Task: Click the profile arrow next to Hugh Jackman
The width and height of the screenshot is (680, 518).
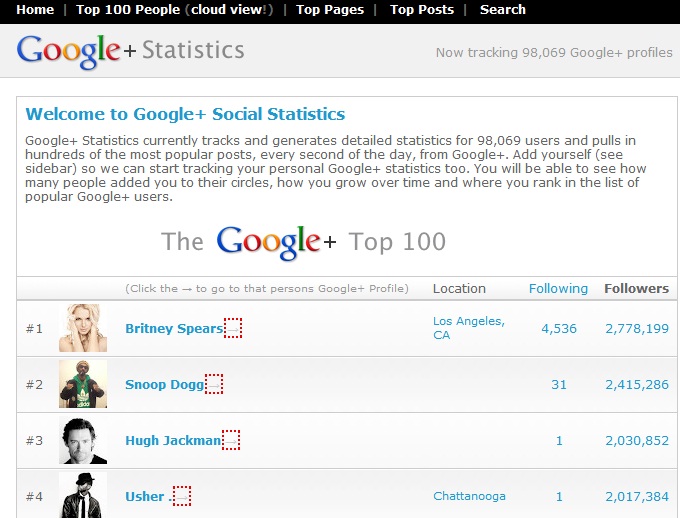Action: click(231, 440)
